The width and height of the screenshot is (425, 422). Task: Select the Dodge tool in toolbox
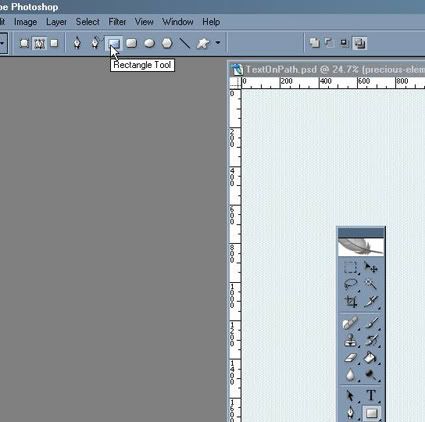point(370,375)
